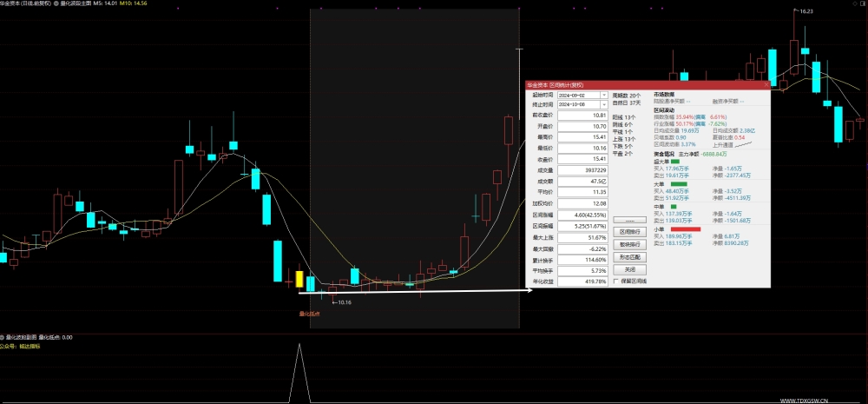Click the 区间排行 button

629,232
